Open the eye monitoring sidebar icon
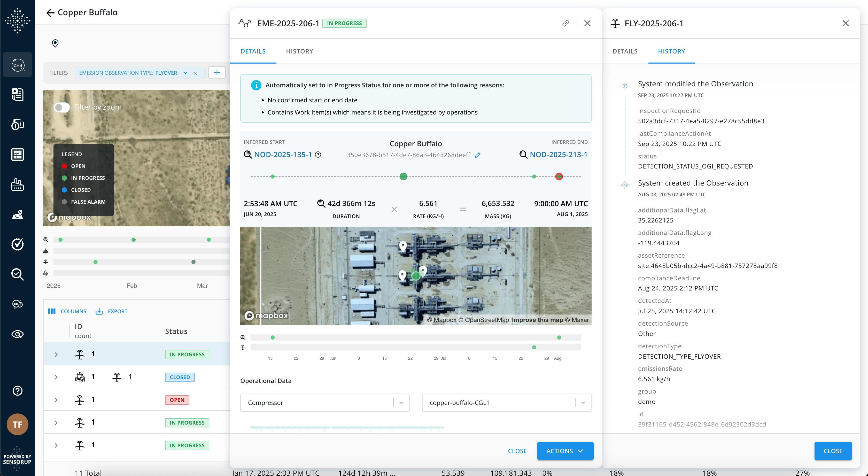Screen dimensions: 868x476 tap(18, 334)
